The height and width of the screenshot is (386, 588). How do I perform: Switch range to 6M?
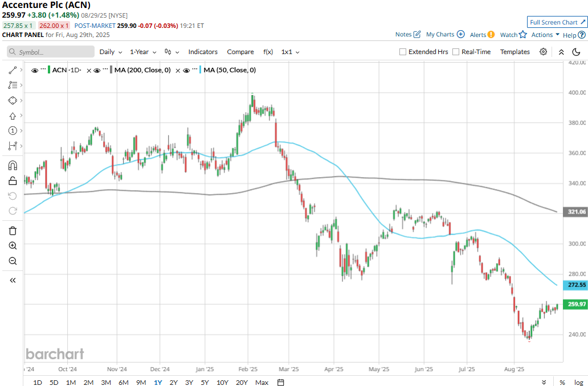tap(124, 382)
